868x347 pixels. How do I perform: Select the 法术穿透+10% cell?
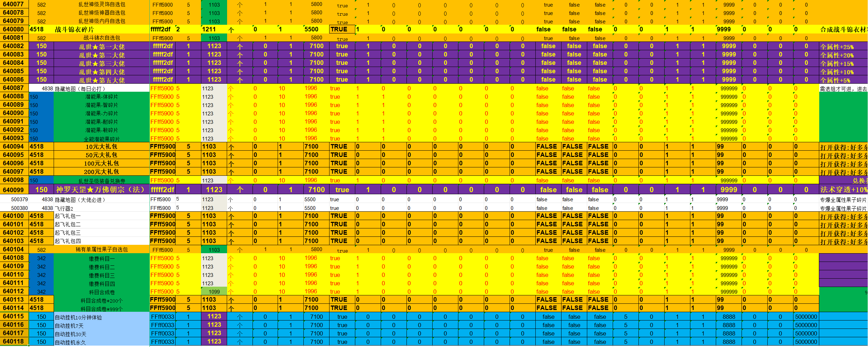[843, 190]
